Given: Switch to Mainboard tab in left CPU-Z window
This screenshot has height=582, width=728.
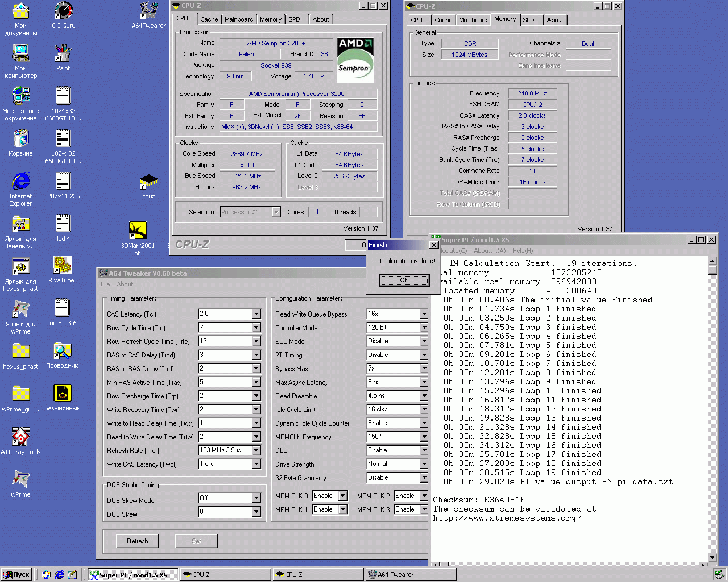Looking at the screenshot, I should click(x=239, y=19).
